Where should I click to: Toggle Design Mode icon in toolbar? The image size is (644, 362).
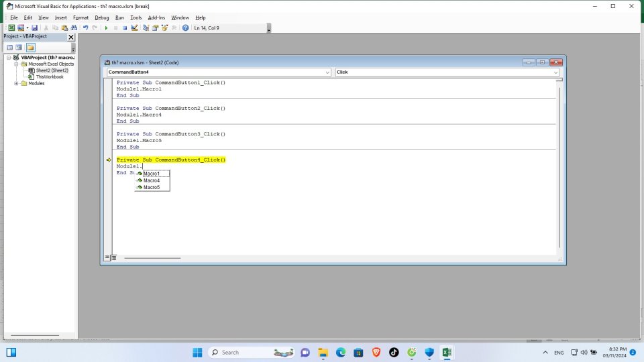click(134, 28)
